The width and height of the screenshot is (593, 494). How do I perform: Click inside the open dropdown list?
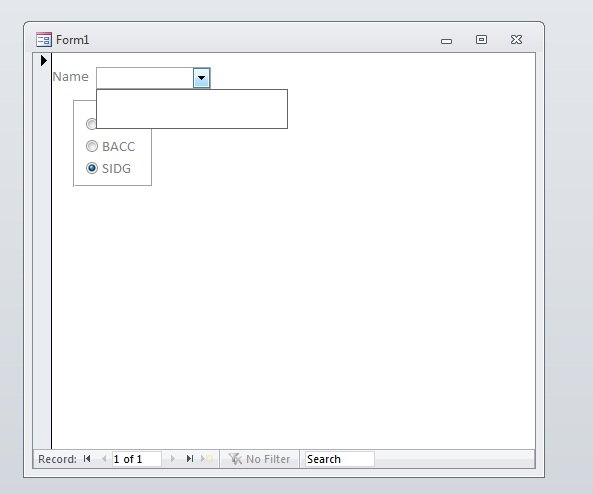click(x=192, y=109)
